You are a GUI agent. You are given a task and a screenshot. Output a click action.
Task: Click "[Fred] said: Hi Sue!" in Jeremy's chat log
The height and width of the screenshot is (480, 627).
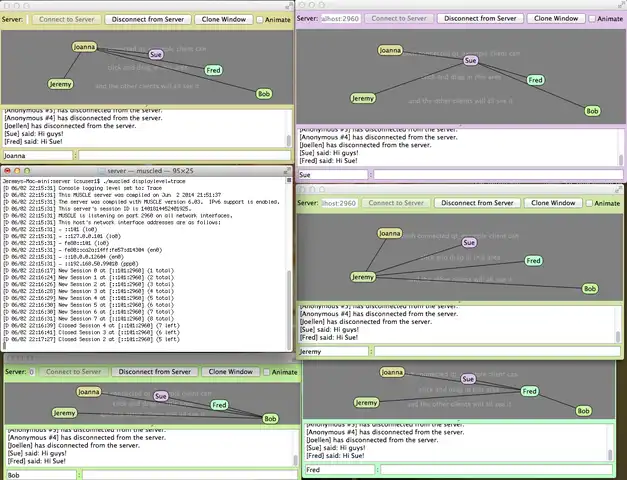coord(329,338)
